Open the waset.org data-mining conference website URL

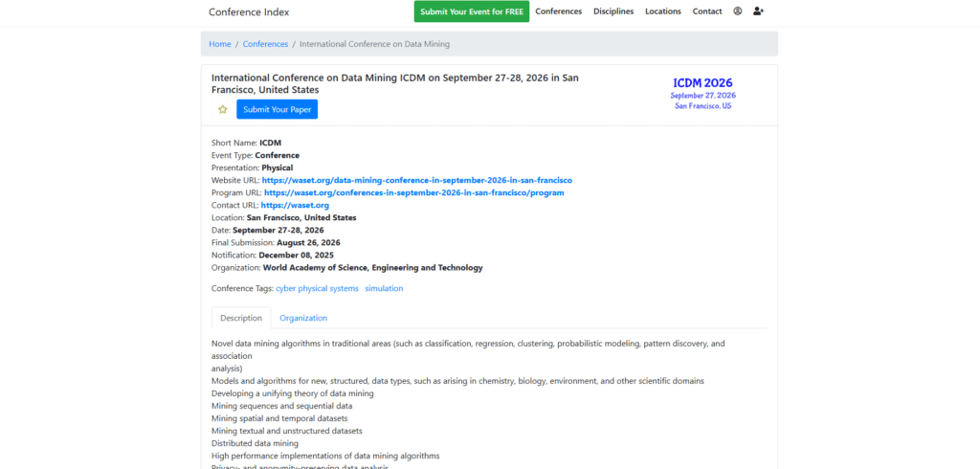[x=417, y=180]
